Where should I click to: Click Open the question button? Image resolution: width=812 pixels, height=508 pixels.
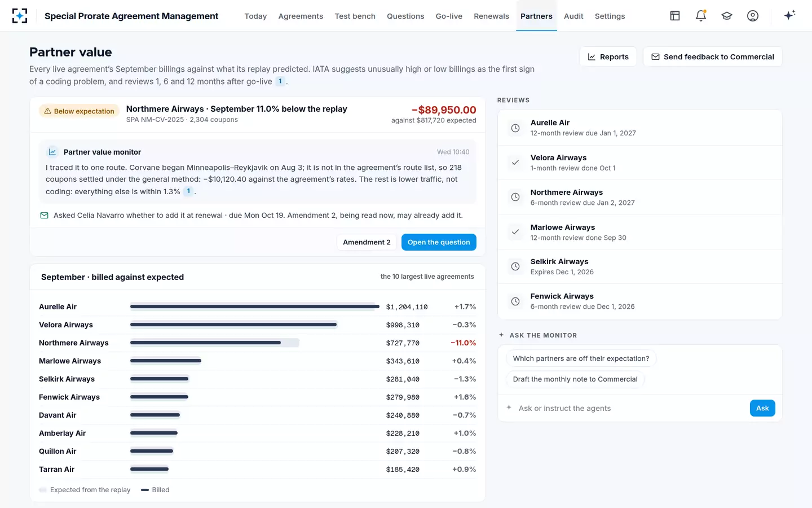(439, 242)
